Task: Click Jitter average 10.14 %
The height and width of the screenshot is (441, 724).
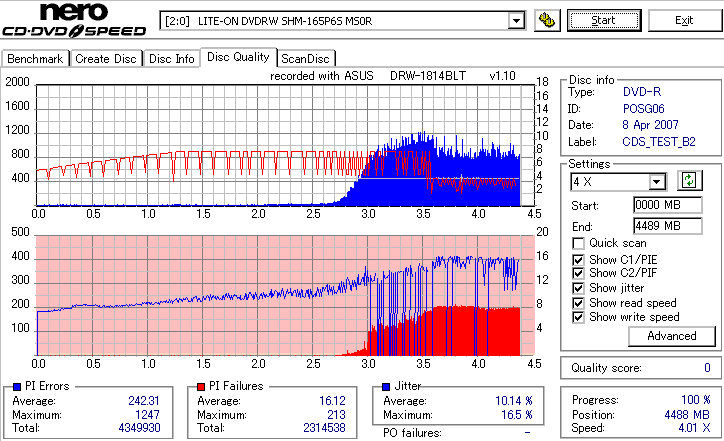Action: pyautogui.click(x=514, y=401)
